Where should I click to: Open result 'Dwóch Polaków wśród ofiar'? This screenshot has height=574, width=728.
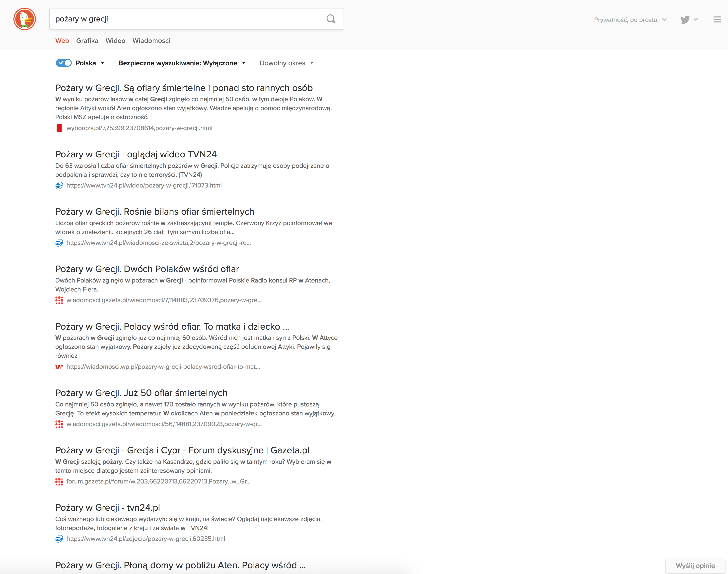[x=147, y=269]
